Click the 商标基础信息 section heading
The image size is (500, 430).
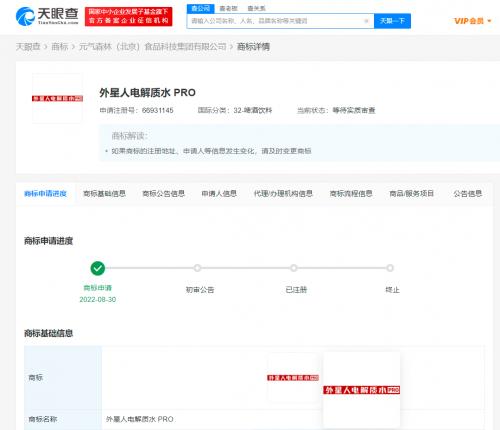click(x=48, y=333)
